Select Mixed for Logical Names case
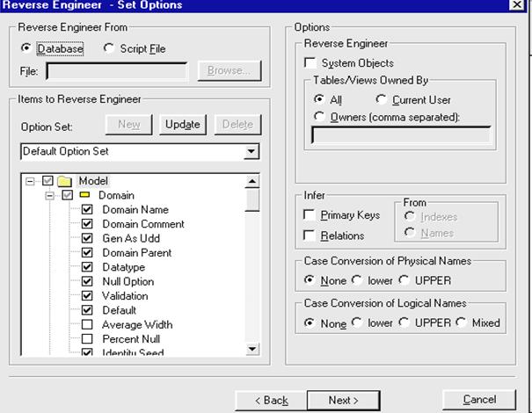 461,322
